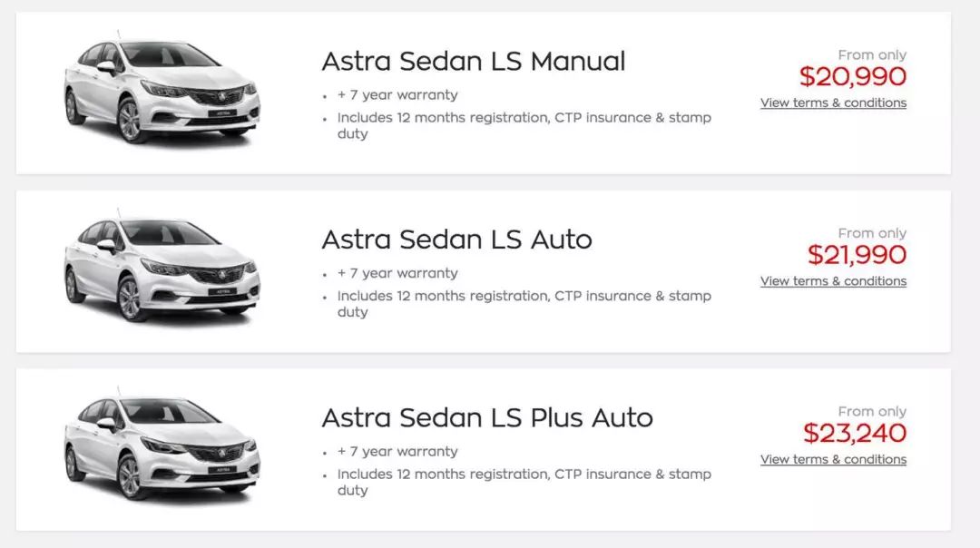Click the $20,990 price
The height and width of the screenshot is (548, 980).
pos(852,77)
